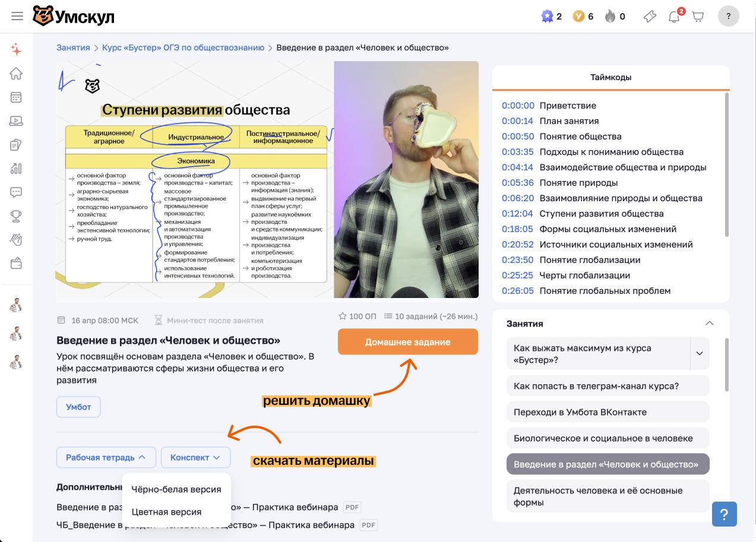The height and width of the screenshot is (542, 756).
Task: Collapse the Занятия panel chevron
Action: pos(709,324)
